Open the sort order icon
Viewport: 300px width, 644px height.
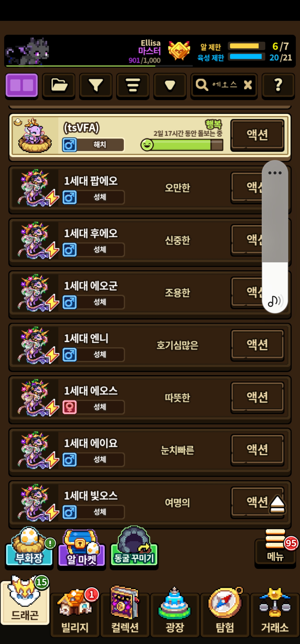133,86
